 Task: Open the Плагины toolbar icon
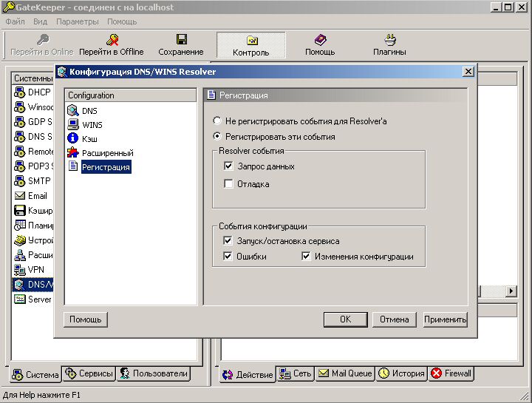[x=389, y=40]
